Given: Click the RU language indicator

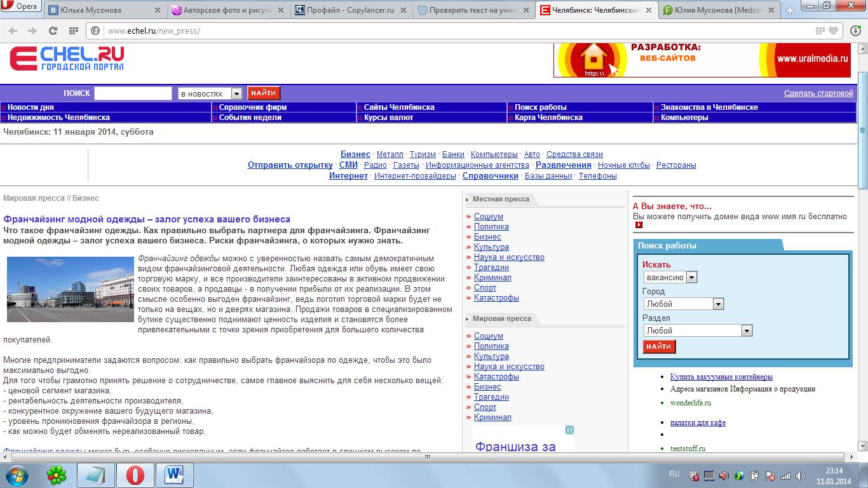Looking at the screenshot, I should (674, 474).
